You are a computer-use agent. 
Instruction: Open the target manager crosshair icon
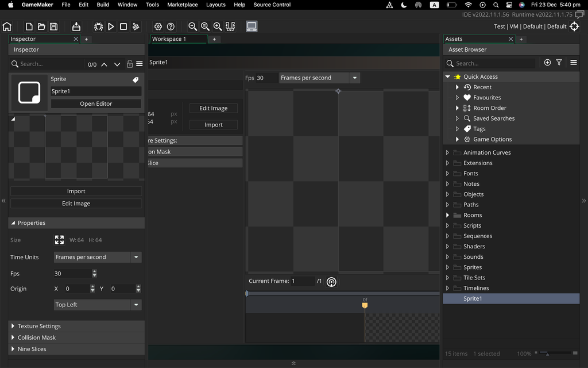[x=574, y=26]
